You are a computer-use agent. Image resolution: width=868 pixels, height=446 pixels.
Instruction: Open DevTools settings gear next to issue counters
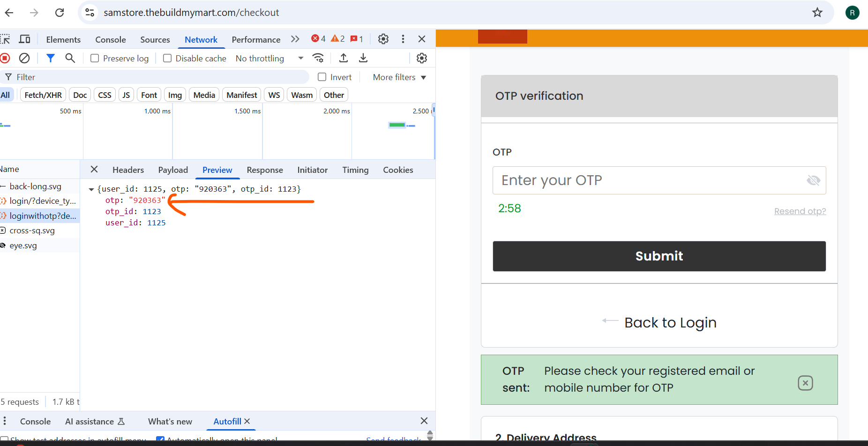pyautogui.click(x=383, y=39)
